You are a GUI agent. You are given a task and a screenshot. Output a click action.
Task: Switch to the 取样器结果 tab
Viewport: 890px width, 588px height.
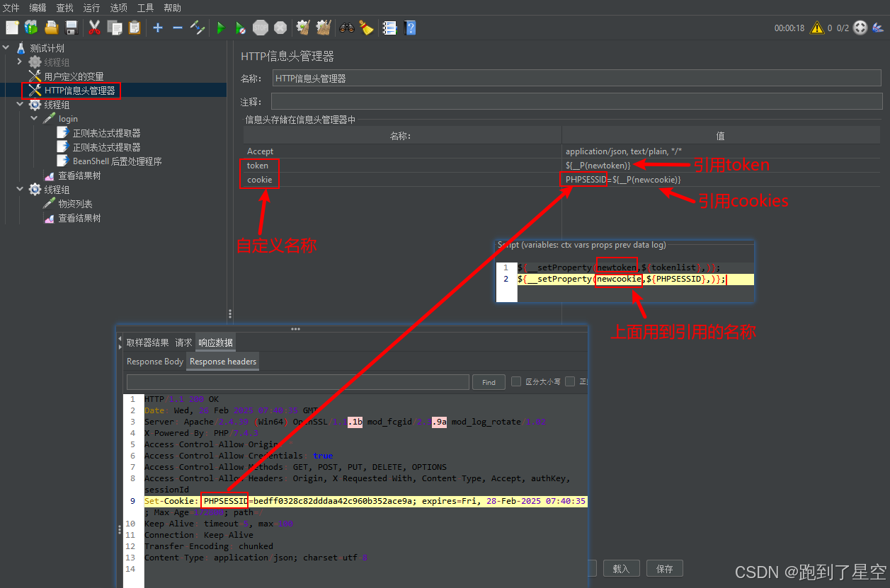[x=148, y=342]
